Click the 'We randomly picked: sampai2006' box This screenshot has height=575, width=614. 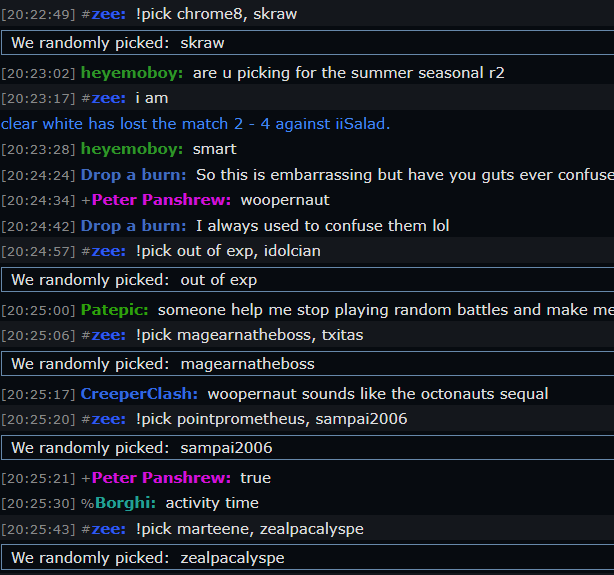(307, 448)
